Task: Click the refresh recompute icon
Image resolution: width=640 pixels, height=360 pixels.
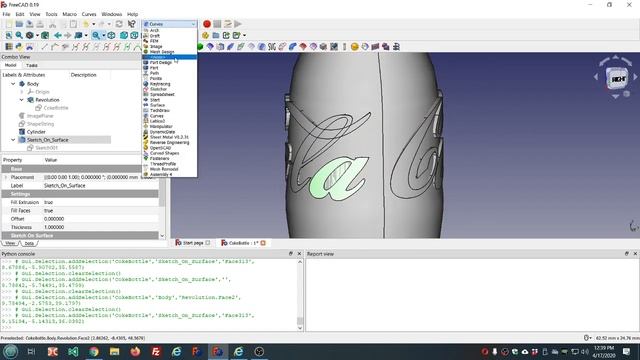Action: [x=119, y=24]
